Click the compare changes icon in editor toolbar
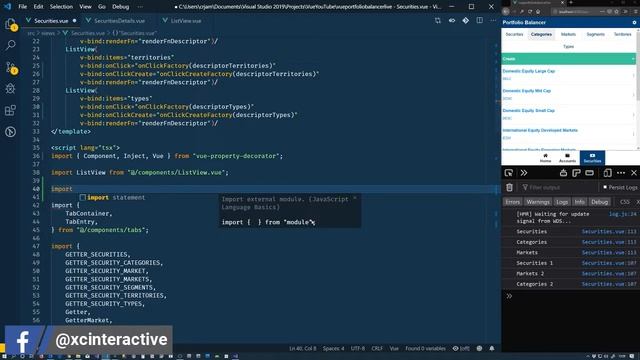The height and width of the screenshot is (360, 640). click(x=438, y=20)
